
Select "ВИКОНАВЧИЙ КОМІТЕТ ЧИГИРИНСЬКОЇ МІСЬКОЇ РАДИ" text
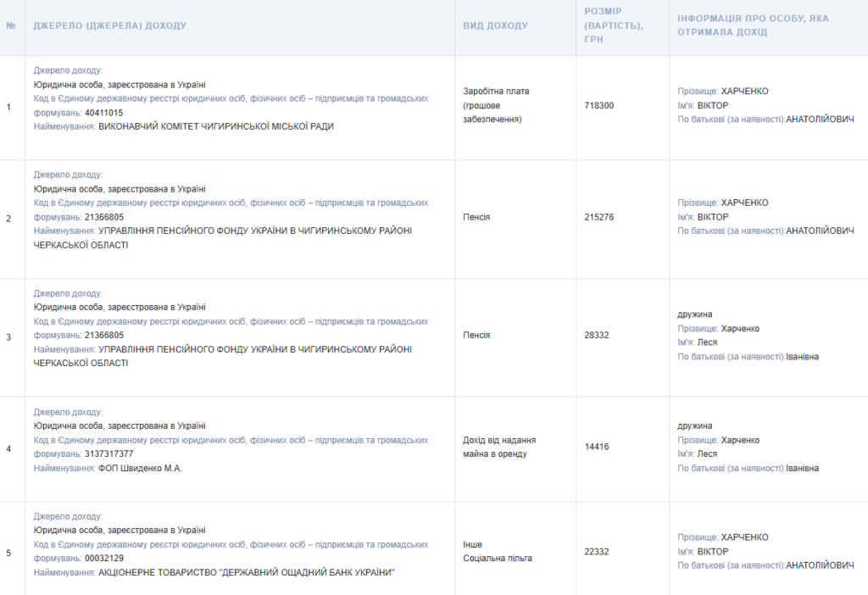[x=216, y=127]
